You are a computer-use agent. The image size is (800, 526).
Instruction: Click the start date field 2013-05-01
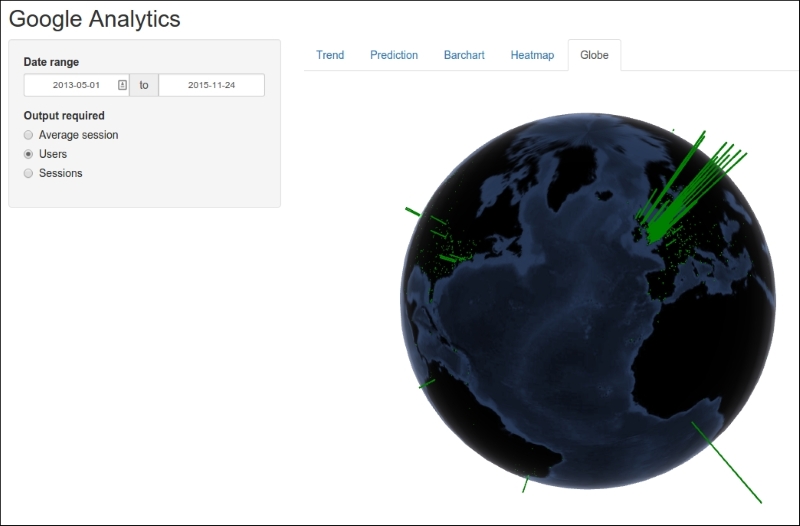77,85
